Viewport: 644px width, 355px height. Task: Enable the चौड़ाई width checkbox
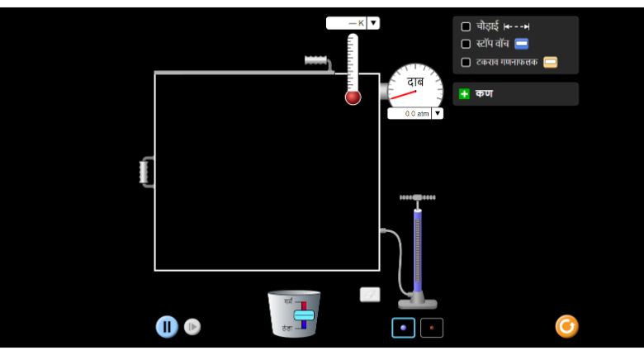pos(466,26)
